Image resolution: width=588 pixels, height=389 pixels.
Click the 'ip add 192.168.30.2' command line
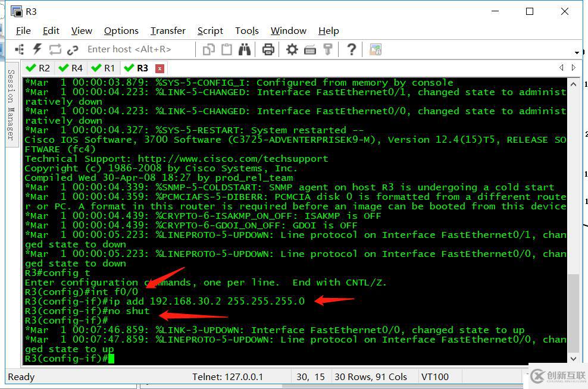pyautogui.click(x=165, y=302)
